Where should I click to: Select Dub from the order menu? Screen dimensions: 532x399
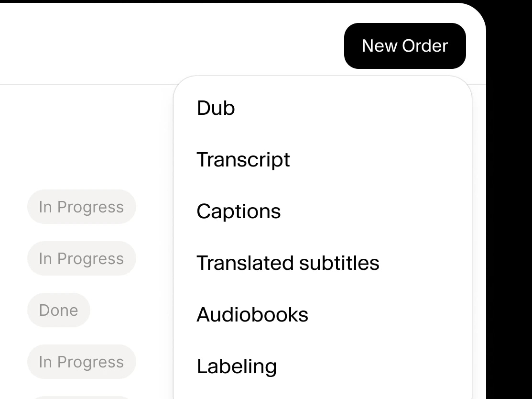tap(216, 108)
